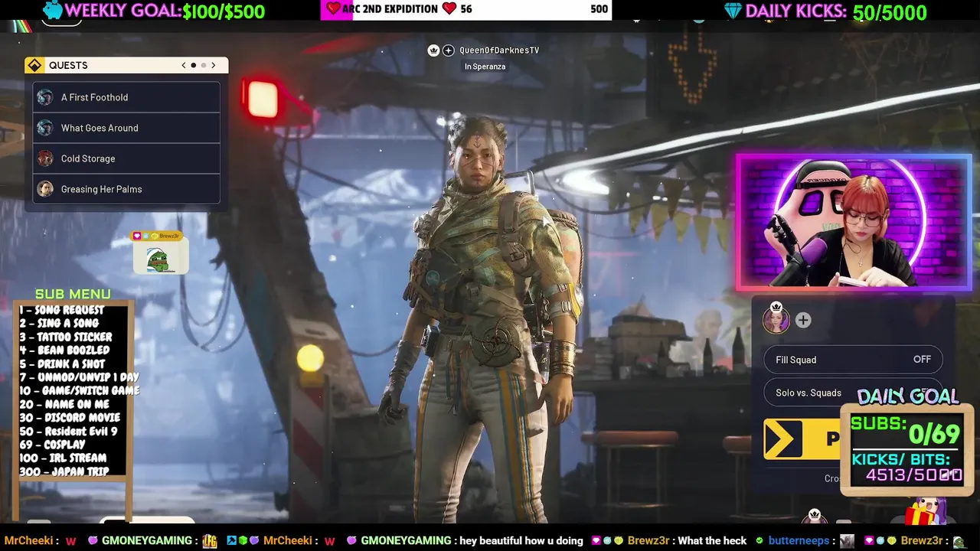Viewport: 980px width, 551px height.
Task: Click the Cold Storage quest giver portrait
Action: click(x=45, y=158)
